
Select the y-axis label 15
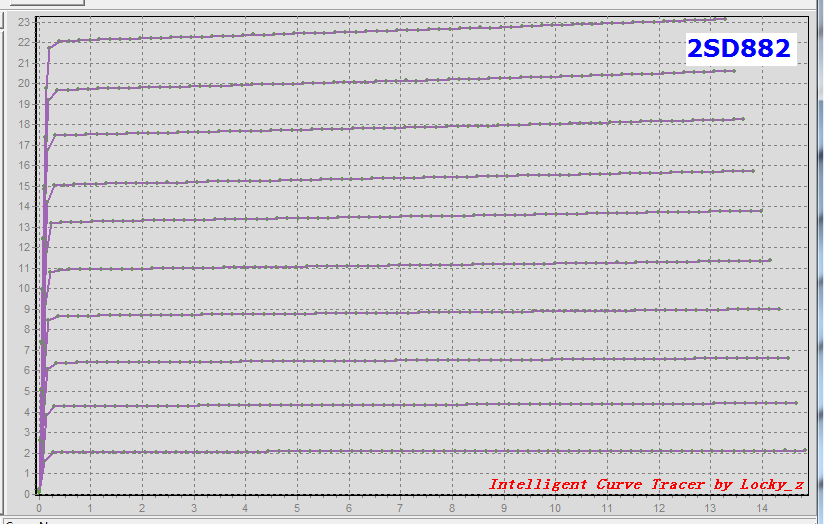[24, 186]
